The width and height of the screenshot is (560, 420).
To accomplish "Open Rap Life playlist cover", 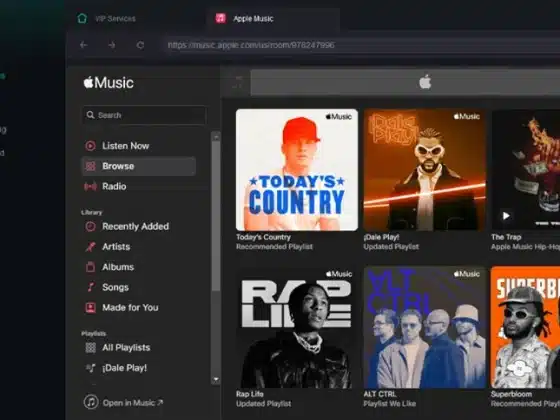I will tap(297, 327).
